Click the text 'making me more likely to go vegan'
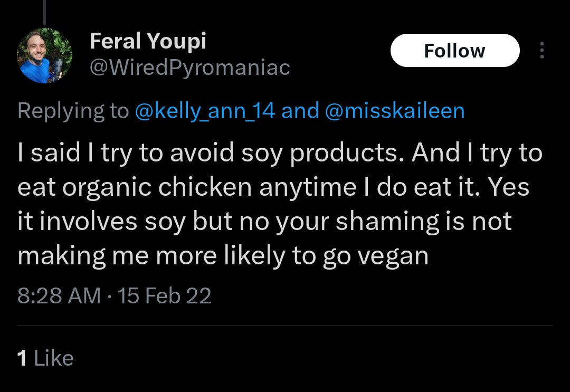Viewport: 570px width, 392px height. coord(222,256)
